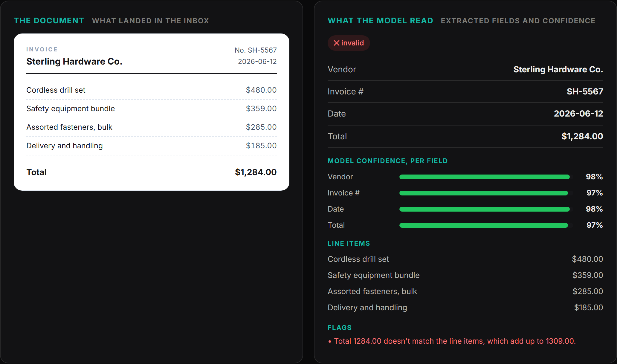Screen dimensions: 617x364
Task: Click the Cordless drill set row in the invoice document
Action: (x=152, y=90)
